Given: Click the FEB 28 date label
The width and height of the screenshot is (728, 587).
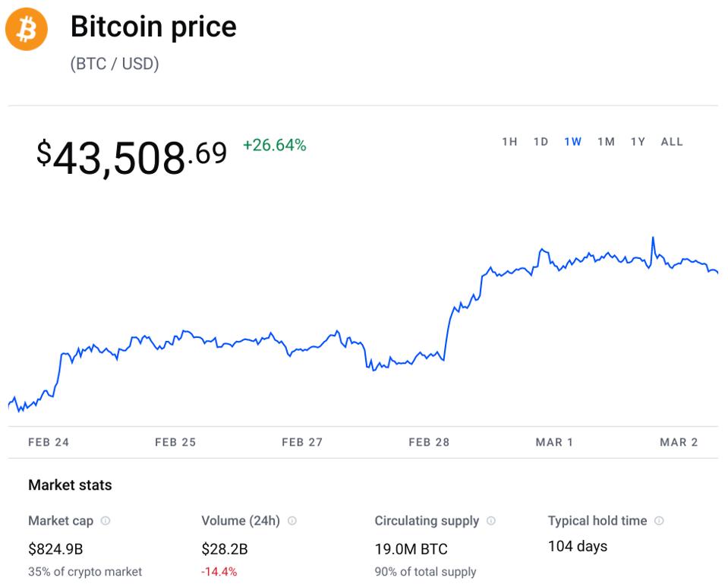Looking at the screenshot, I should point(429,442).
